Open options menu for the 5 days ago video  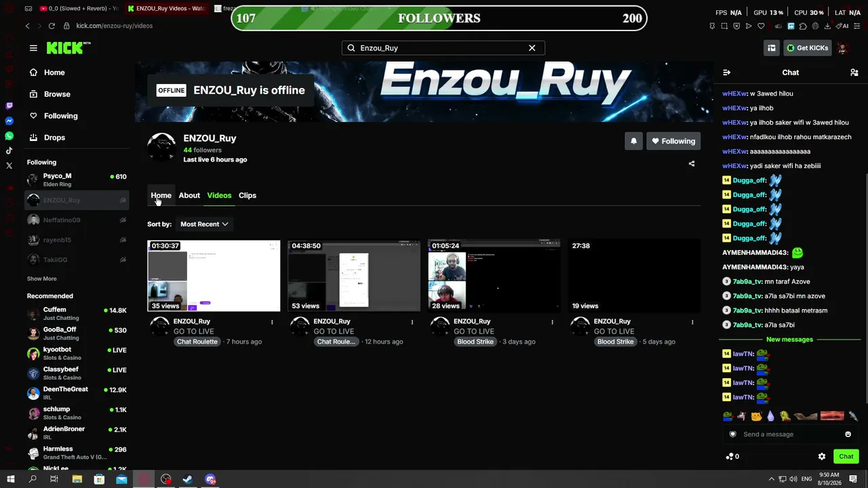[x=692, y=322]
